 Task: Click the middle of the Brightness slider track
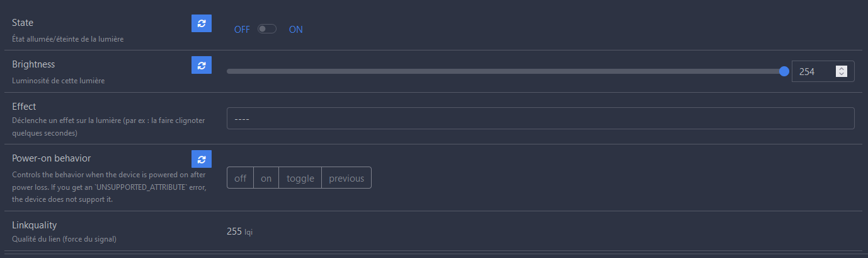pyautogui.click(x=505, y=71)
